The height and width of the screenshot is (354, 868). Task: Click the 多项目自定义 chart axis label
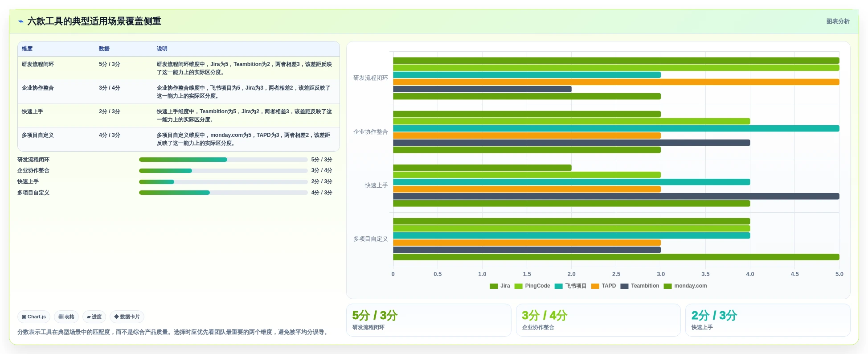pos(371,239)
